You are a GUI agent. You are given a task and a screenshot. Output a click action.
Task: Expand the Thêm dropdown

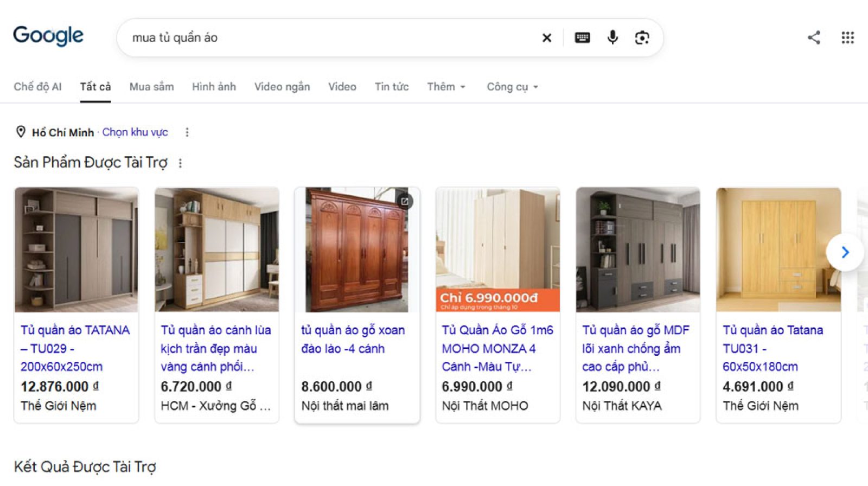(446, 87)
